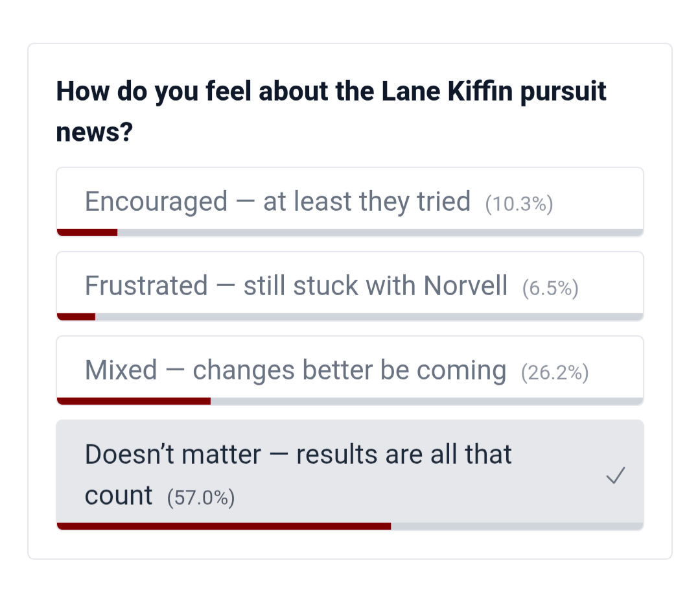Click red filled part of Encouraged result bar

[x=87, y=232]
